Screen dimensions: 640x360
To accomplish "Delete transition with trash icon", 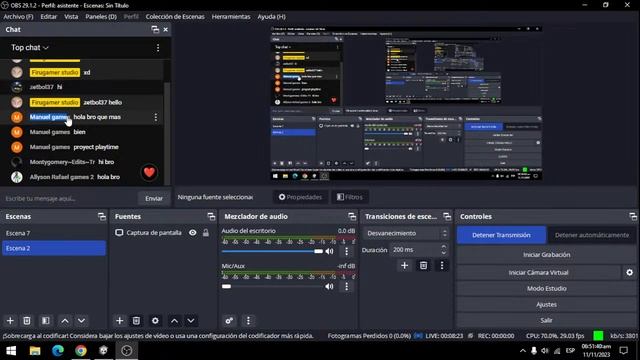I will click(424, 266).
